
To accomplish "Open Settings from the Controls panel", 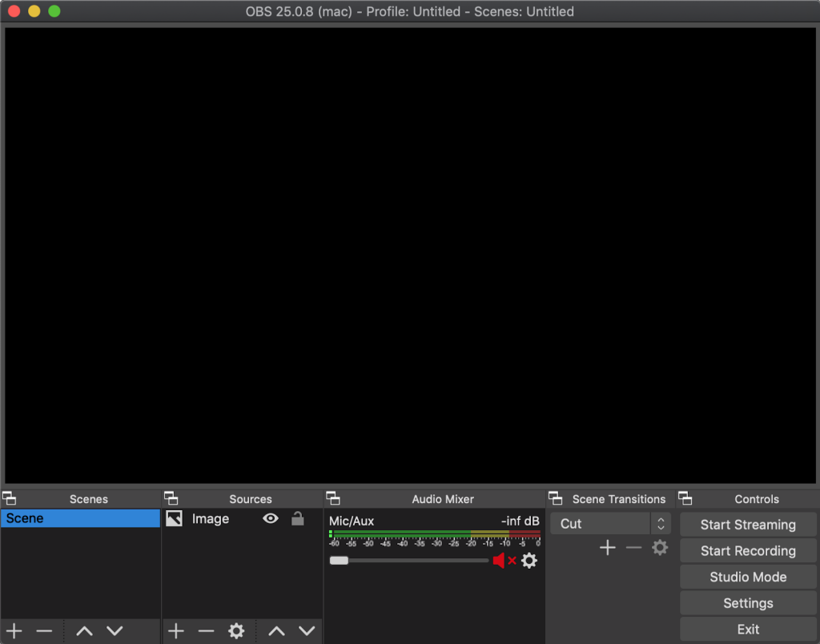I will [747, 602].
